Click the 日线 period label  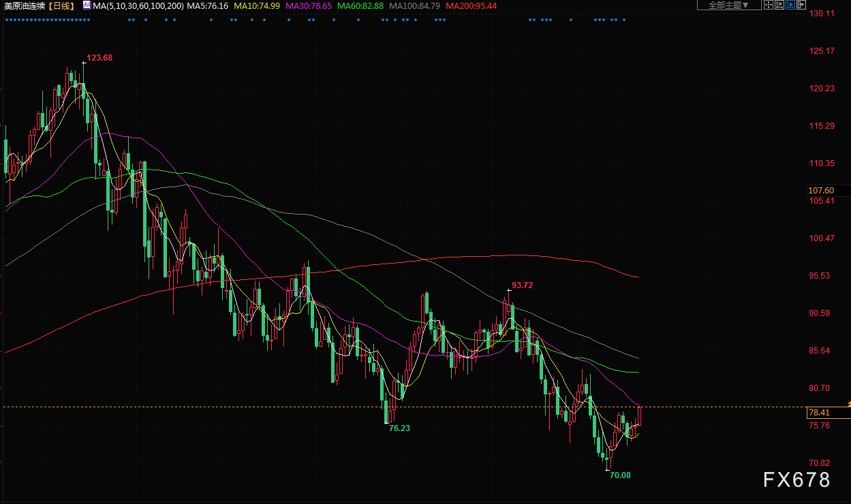(61, 5)
